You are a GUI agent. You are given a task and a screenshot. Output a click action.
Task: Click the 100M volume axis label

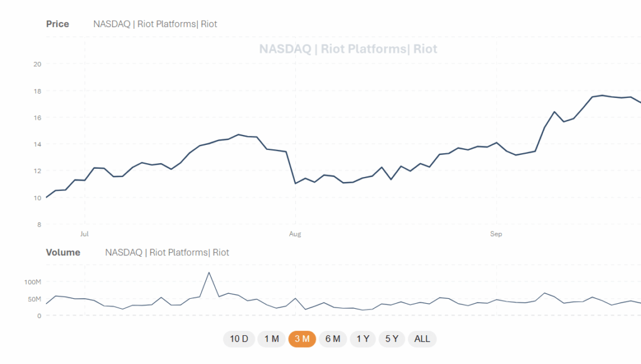[31, 282]
